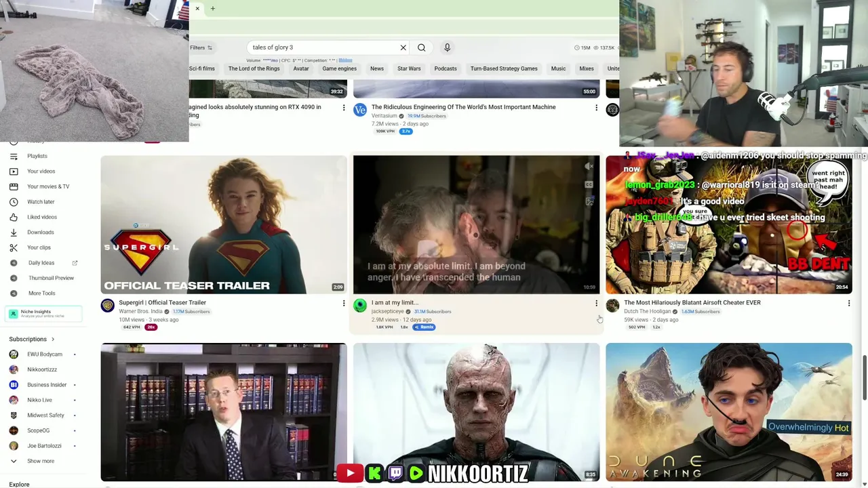This screenshot has width=868, height=488.
Task: Open the Dune Awakening thumbnail
Action: point(729,412)
